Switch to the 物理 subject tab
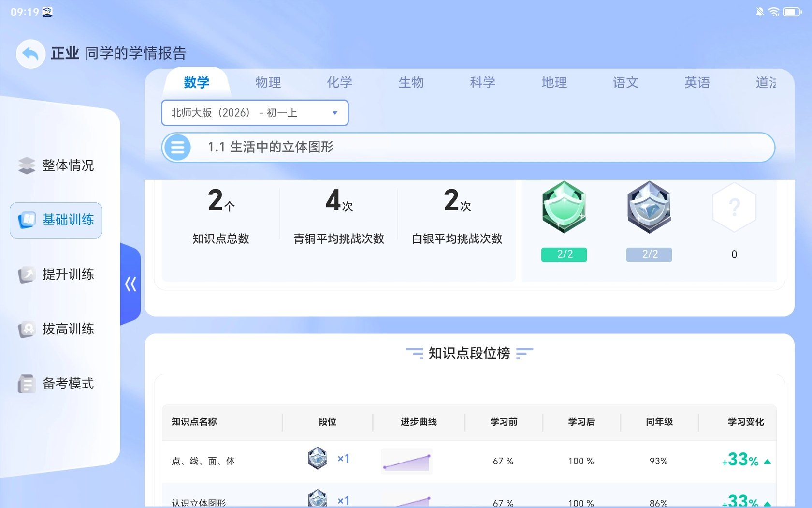 tap(268, 82)
